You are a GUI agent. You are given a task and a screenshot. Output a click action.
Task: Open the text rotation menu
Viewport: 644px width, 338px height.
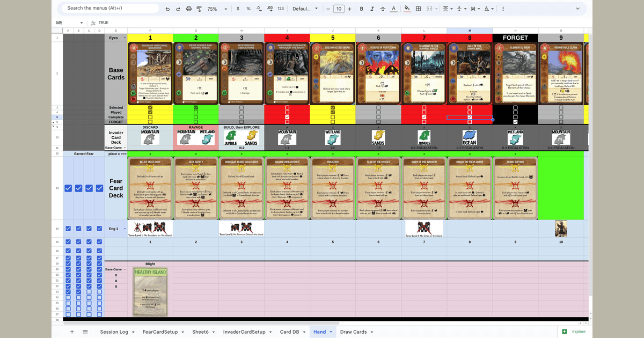pos(488,9)
